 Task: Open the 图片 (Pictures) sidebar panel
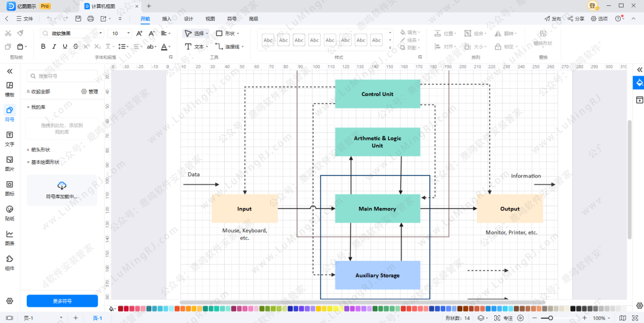pos(10,163)
